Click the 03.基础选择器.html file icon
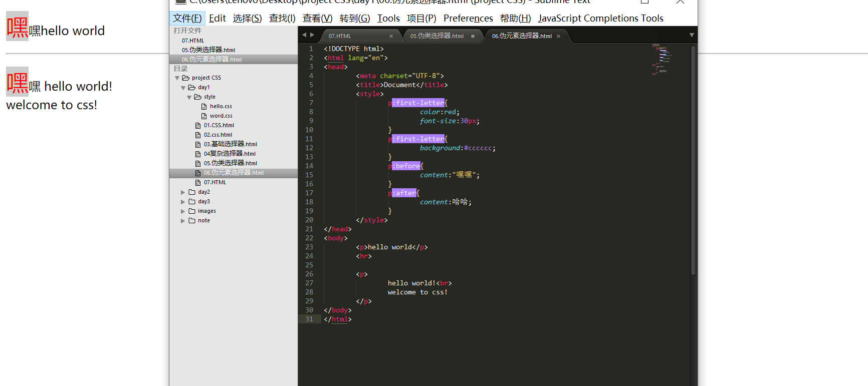The height and width of the screenshot is (386, 868). [198, 145]
